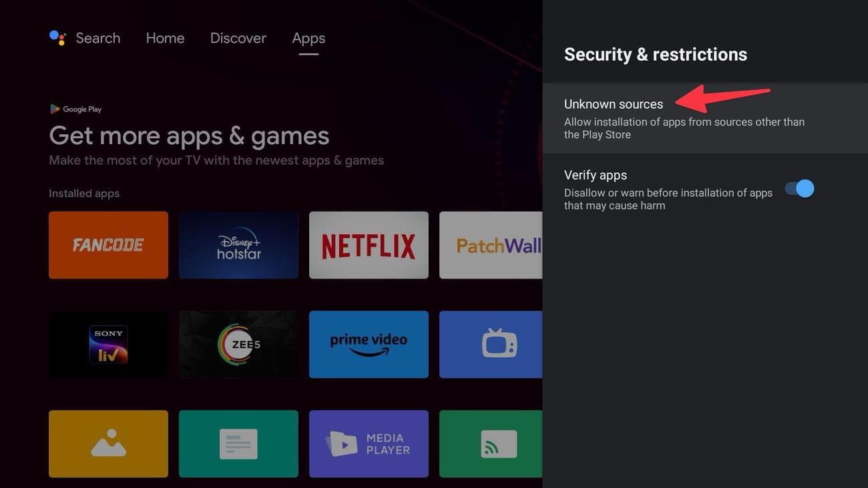The width and height of the screenshot is (868, 488).
Task: Launch Sony LIV
Action: coord(108,344)
